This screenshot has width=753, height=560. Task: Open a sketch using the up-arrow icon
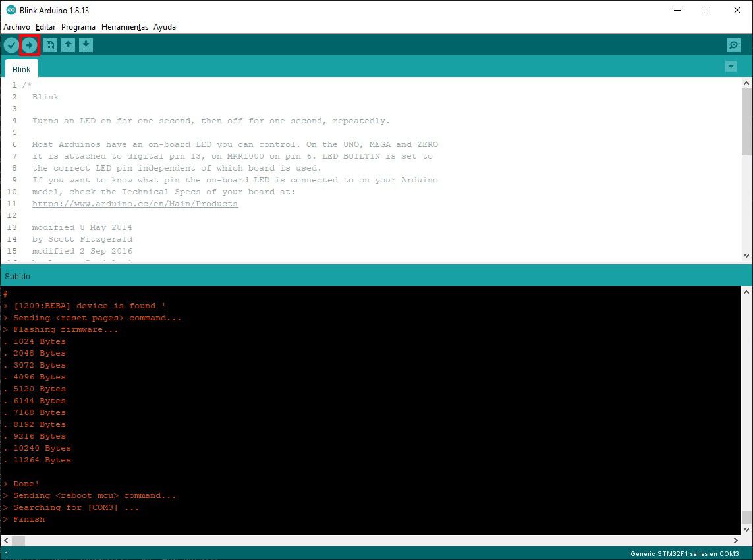(69, 45)
